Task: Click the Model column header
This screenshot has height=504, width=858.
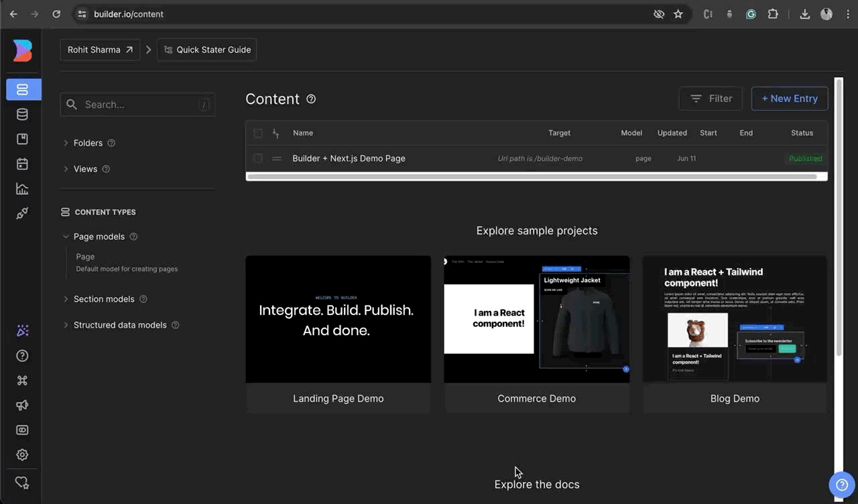Action: 631,133
